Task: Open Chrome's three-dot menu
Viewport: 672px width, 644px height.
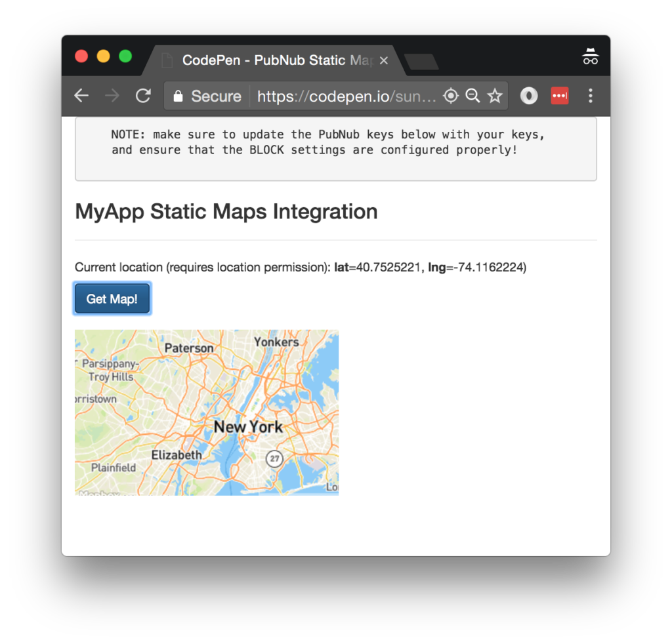Action: pyautogui.click(x=590, y=96)
